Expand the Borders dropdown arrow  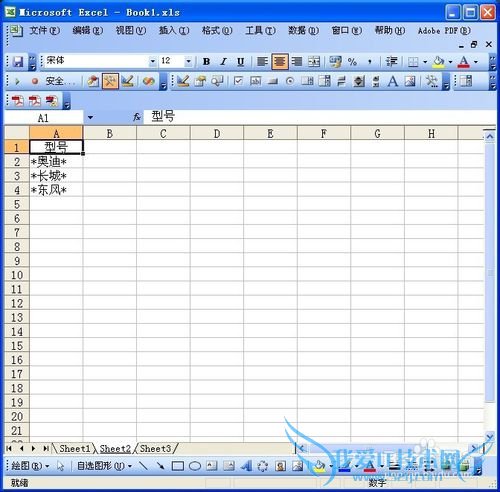[425, 62]
